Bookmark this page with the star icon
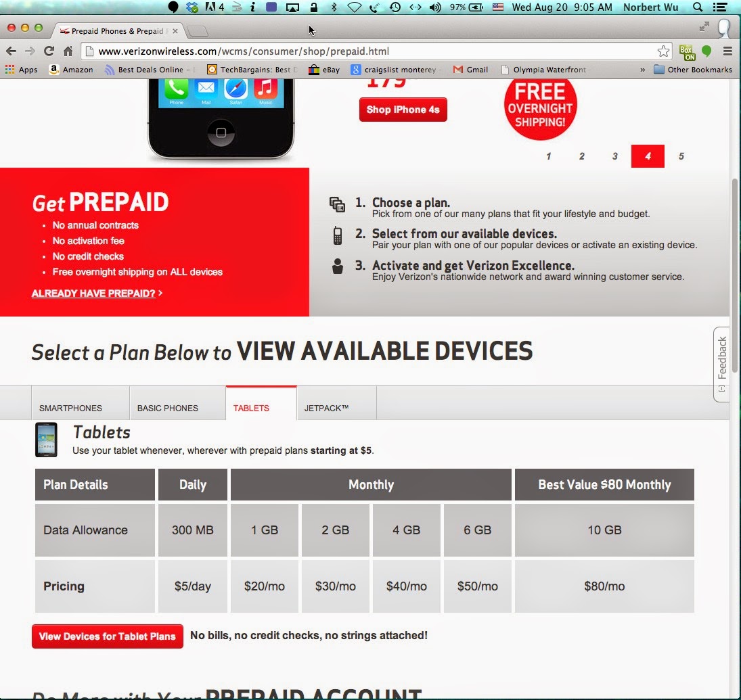This screenshot has width=741, height=700. [663, 51]
